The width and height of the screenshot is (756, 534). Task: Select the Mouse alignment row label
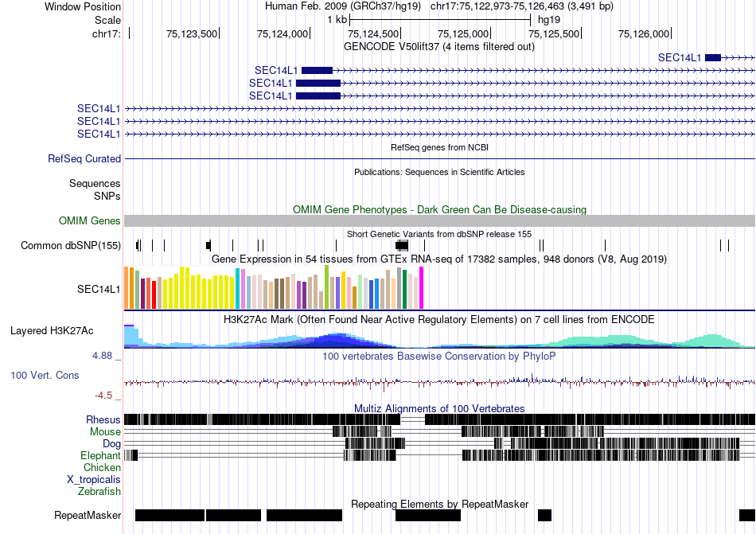(105, 432)
